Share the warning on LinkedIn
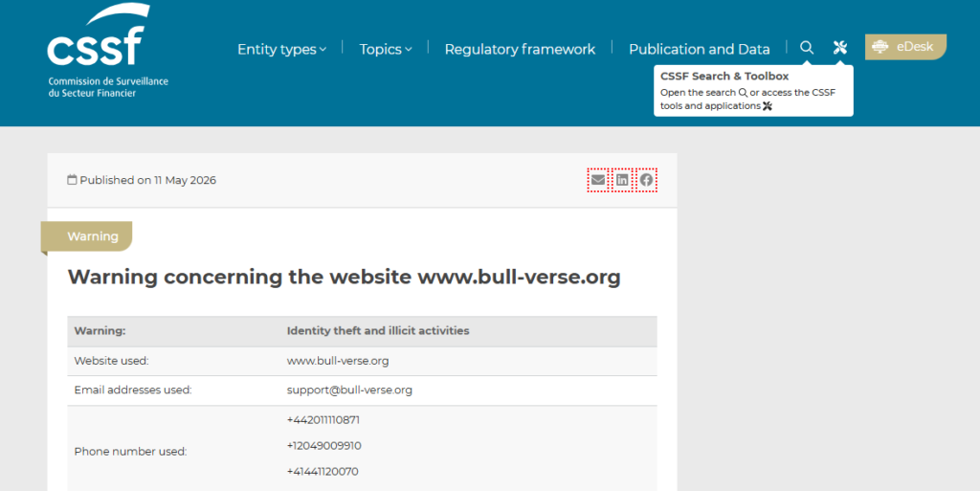 [622, 180]
